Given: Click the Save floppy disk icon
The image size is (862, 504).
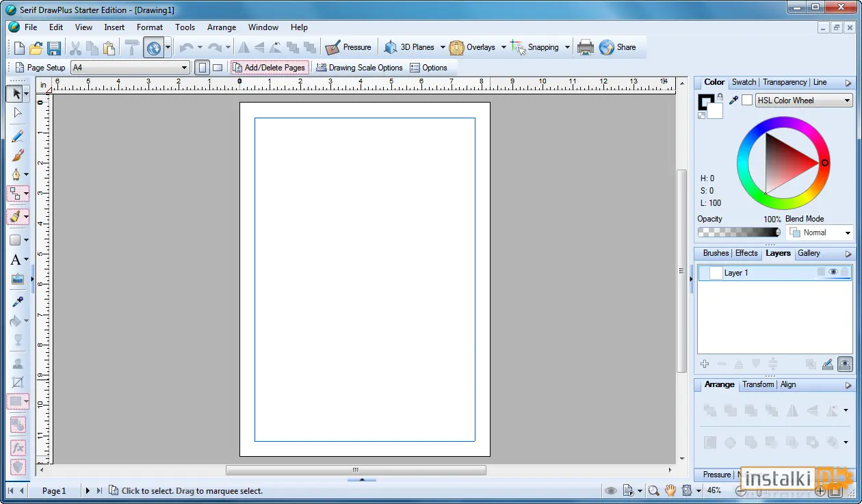Looking at the screenshot, I should coord(54,48).
